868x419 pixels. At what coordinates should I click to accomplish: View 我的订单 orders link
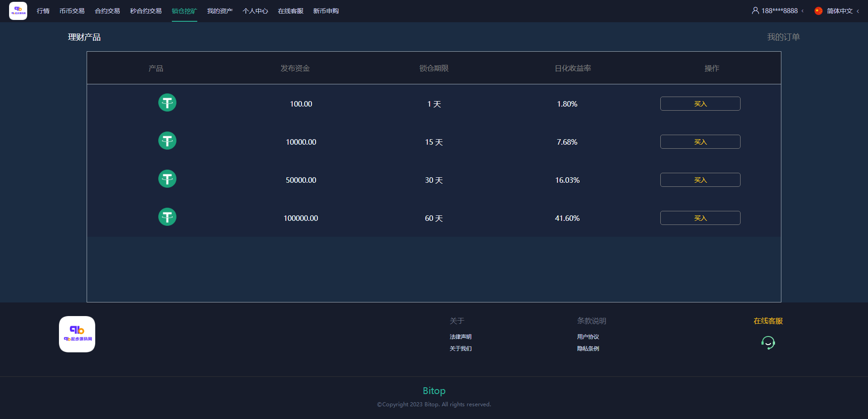click(x=783, y=37)
